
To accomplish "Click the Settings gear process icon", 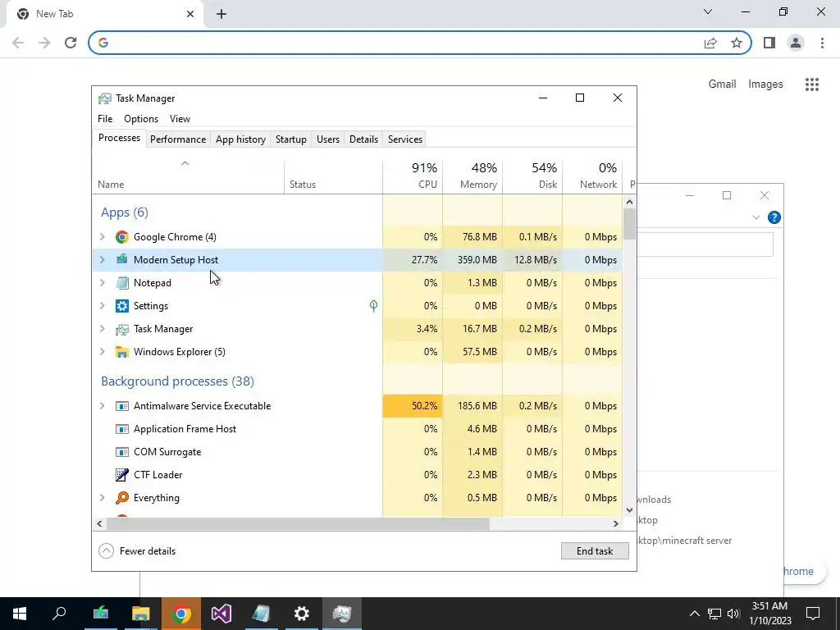I will pos(122,306).
